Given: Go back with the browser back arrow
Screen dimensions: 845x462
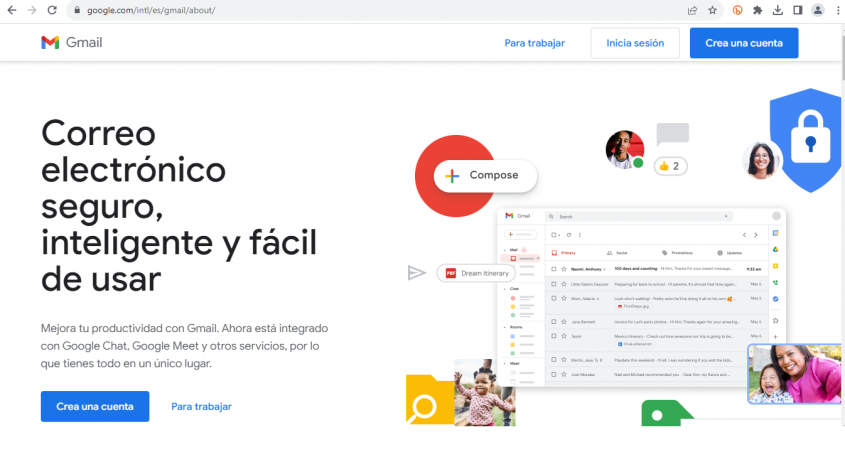Looking at the screenshot, I should [x=11, y=10].
